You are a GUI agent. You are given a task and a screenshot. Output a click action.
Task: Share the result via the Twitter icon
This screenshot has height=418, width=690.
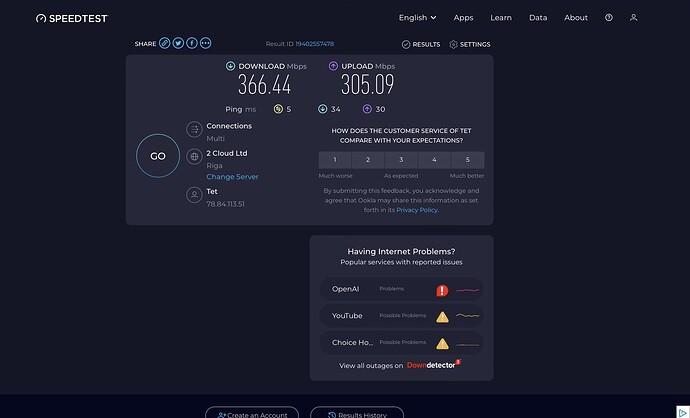coord(178,43)
